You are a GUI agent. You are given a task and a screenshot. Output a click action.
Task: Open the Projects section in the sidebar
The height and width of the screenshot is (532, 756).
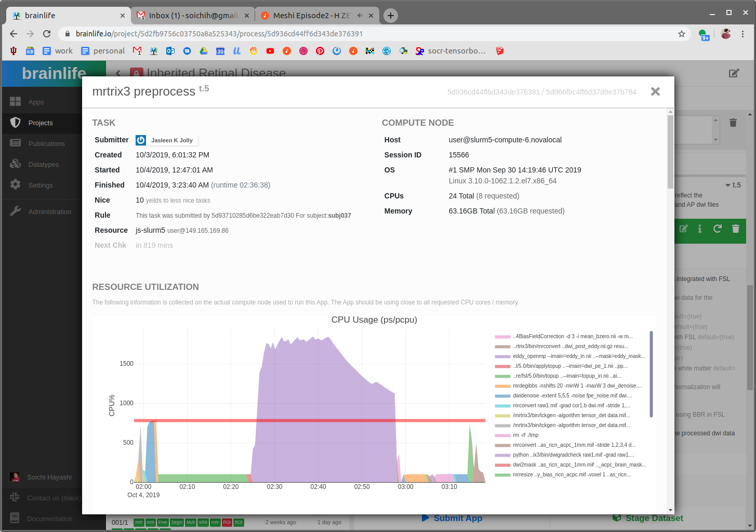tap(40, 123)
